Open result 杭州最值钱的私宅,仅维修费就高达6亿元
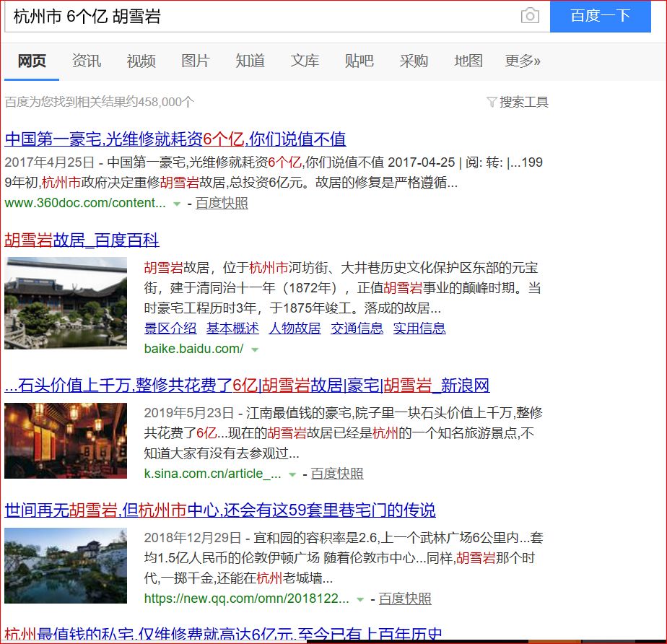Screen dimensions: 667x644 tap(223, 634)
